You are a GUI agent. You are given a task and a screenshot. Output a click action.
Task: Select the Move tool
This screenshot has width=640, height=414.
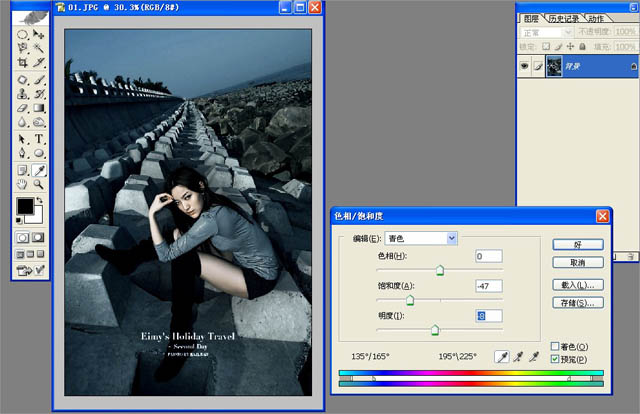pos(40,33)
